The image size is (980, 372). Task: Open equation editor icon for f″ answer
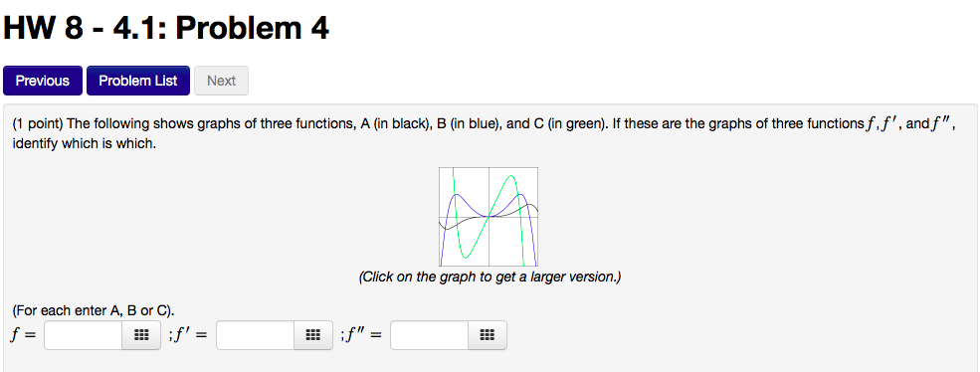488,335
